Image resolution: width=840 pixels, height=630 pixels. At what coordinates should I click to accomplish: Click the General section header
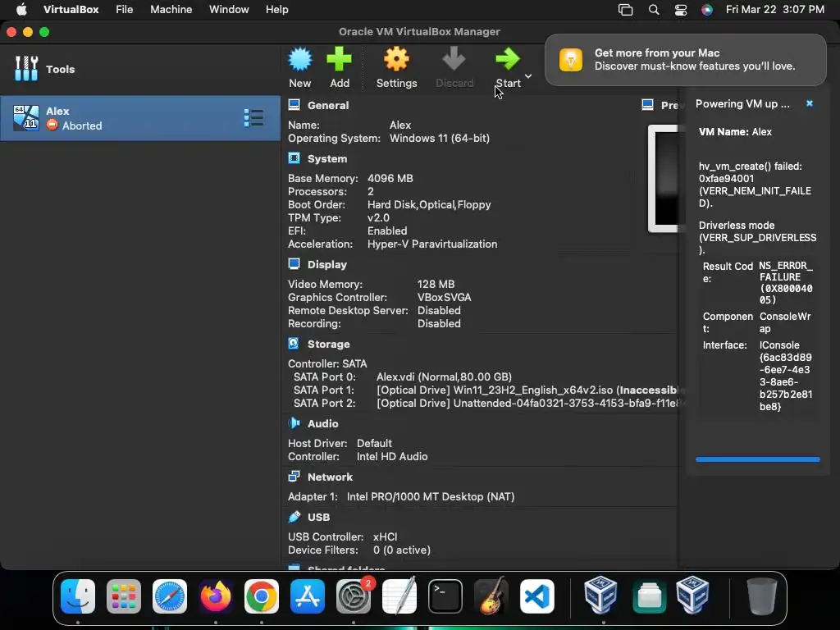coord(327,105)
